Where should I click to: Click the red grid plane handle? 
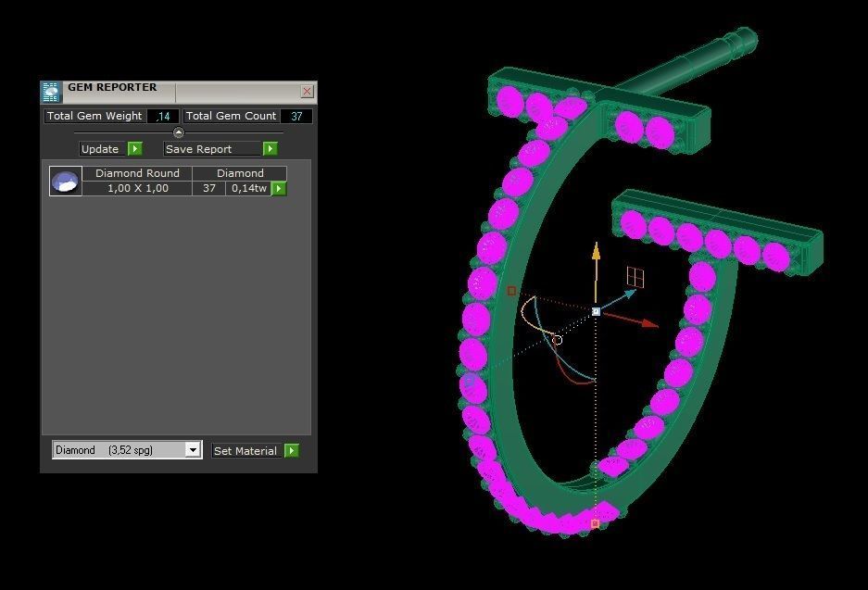pos(635,277)
